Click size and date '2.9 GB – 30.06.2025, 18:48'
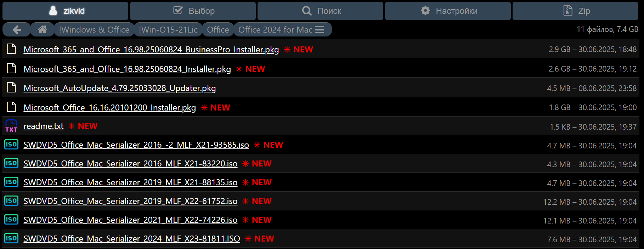The image size is (644, 249). 593,50
